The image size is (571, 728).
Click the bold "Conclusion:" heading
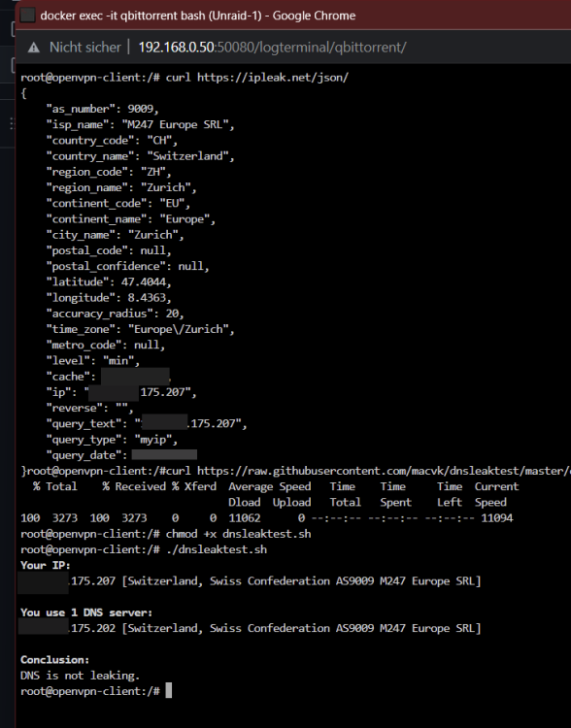point(54,660)
